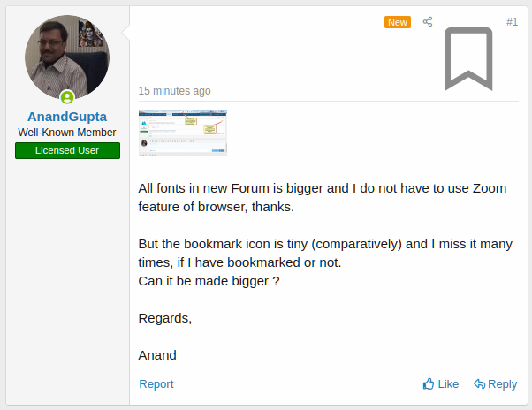Click the 'Regards,' line in the post

(165, 318)
